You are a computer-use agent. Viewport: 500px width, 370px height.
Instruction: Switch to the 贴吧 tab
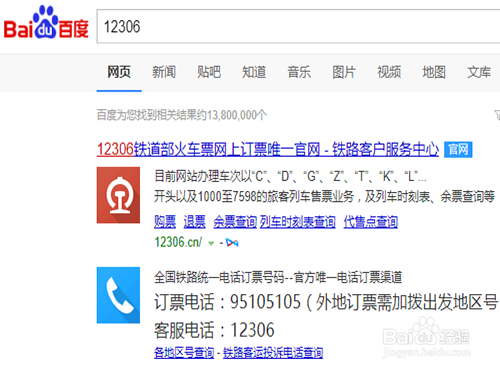tap(209, 72)
